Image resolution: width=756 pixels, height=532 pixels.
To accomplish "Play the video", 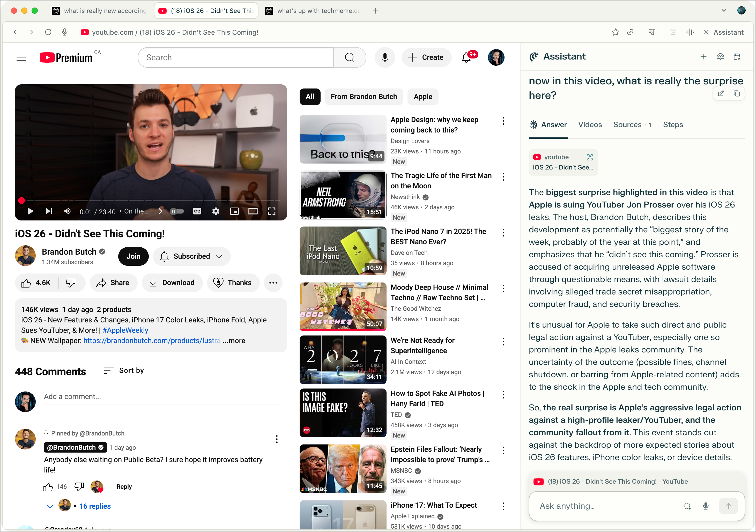I will click(30, 211).
